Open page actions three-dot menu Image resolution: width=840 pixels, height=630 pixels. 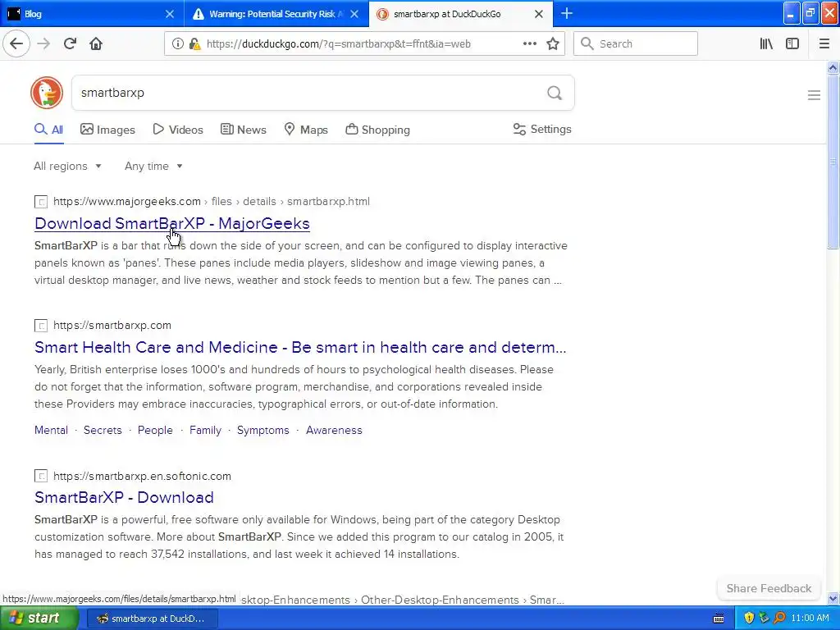click(529, 43)
